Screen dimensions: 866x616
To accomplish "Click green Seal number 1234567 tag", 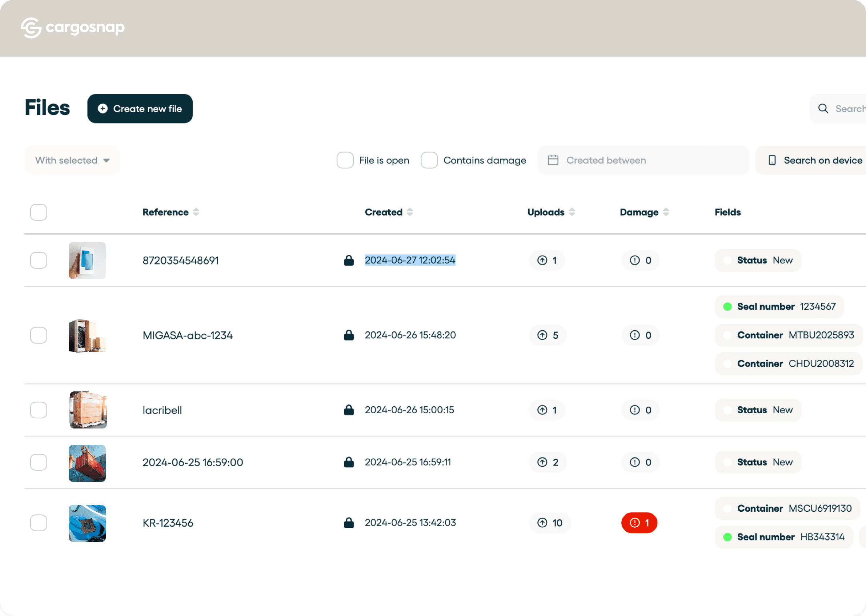I will click(x=779, y=306).
